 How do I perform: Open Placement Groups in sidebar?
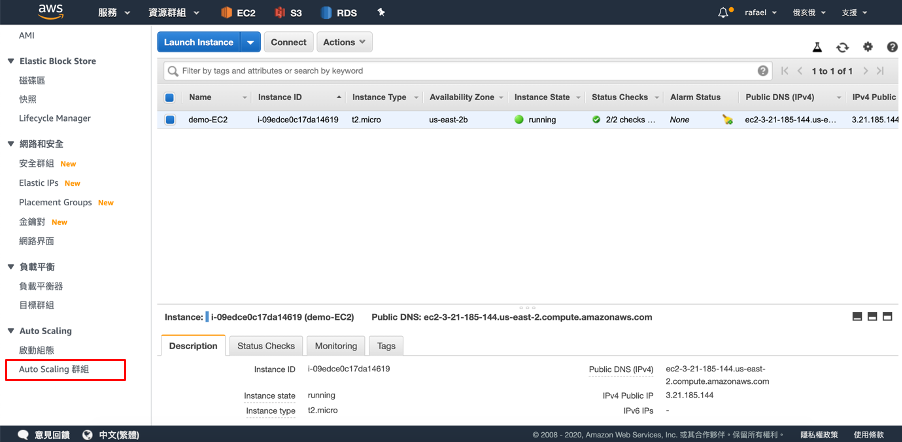tap(55, 202)
